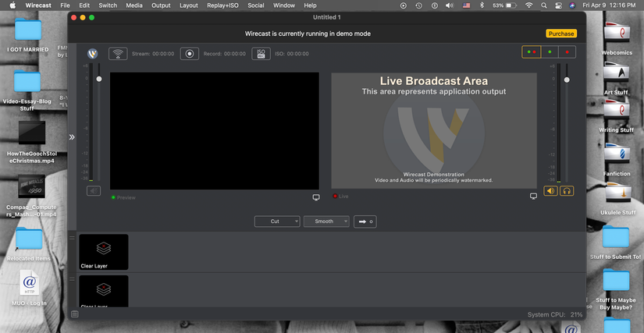
Task: Click the Record button icon
Action: 190,54
